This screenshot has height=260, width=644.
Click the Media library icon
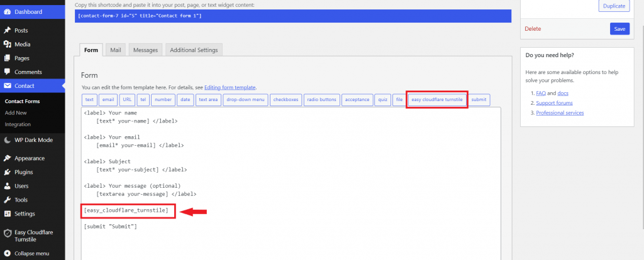pyautogui.click(x=7, y=45)
